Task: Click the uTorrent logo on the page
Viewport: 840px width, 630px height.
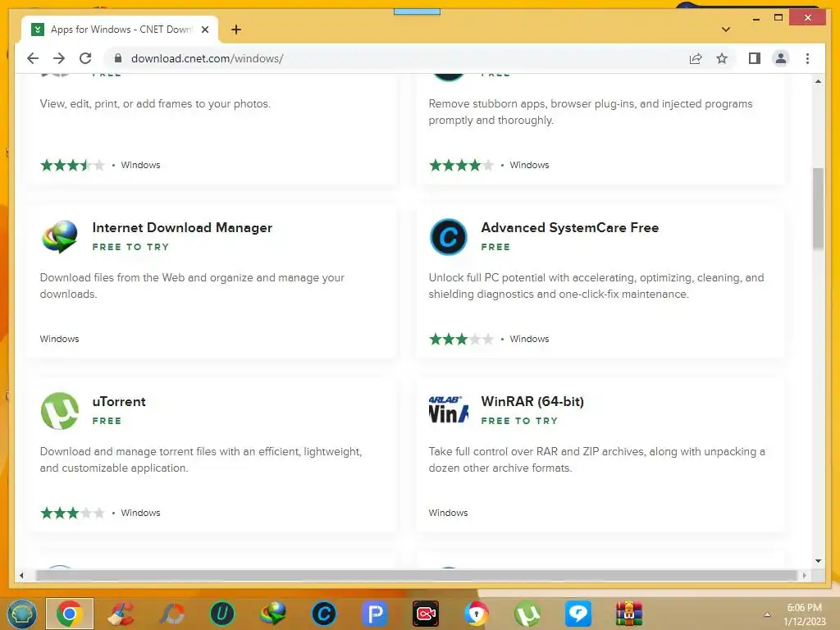Action: tap(59, 411)
